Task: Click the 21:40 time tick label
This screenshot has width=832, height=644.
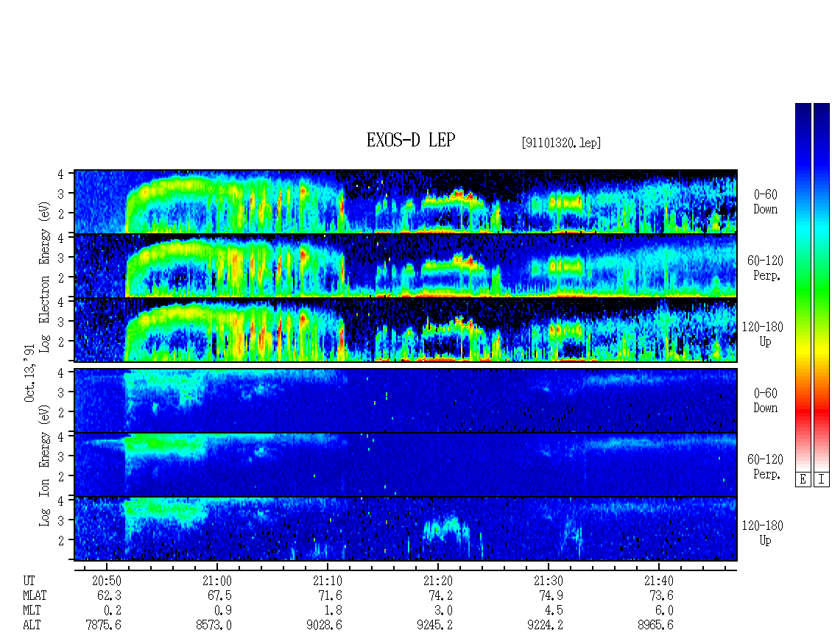Action: [658, 581]
